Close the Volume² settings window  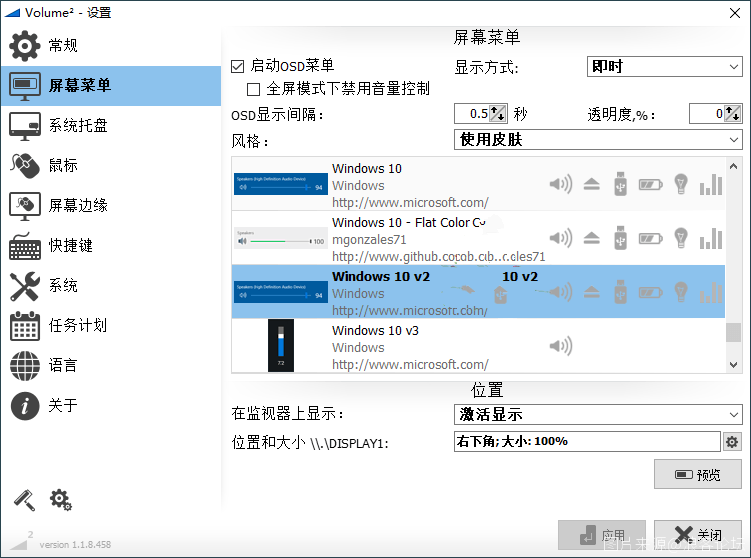735,13
